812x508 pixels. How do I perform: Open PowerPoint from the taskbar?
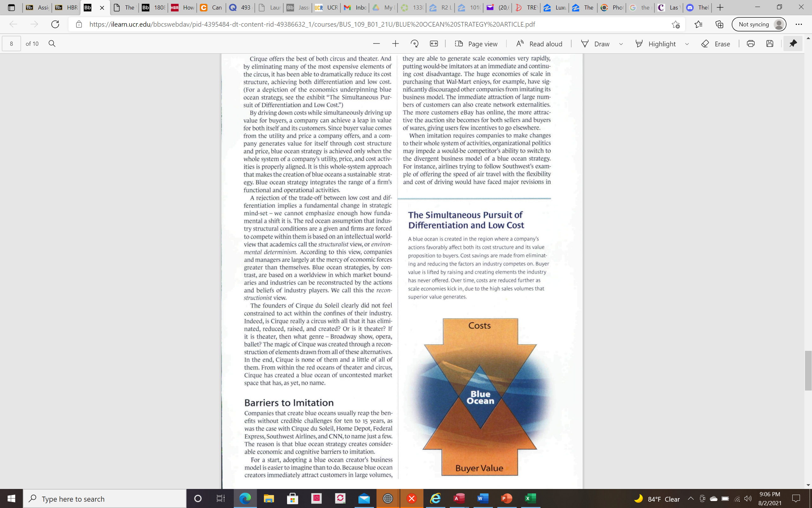pyautogui.click(x=507, y=498)
